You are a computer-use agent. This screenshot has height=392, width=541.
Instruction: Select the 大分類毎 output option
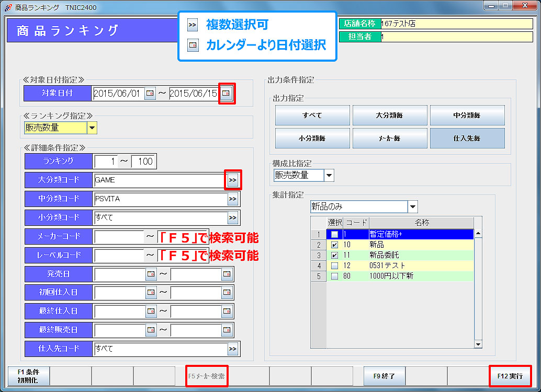click(x=389, y=116)
